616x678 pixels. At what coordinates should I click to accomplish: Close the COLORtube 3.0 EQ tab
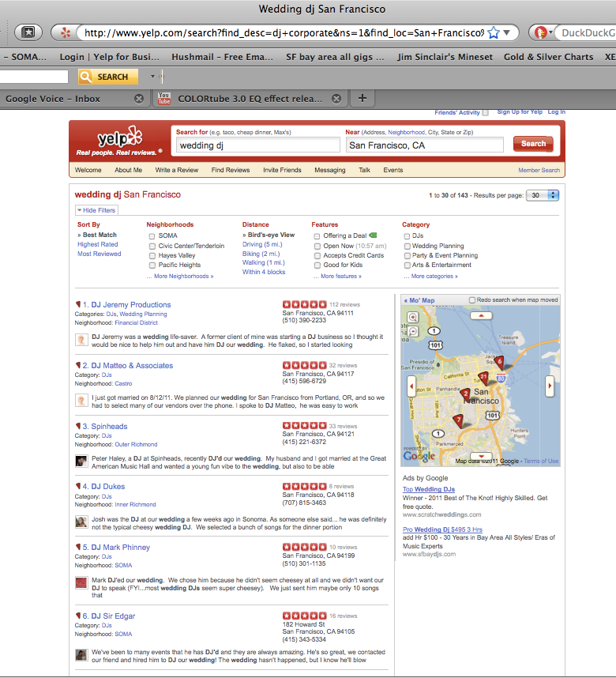[336, 99]
